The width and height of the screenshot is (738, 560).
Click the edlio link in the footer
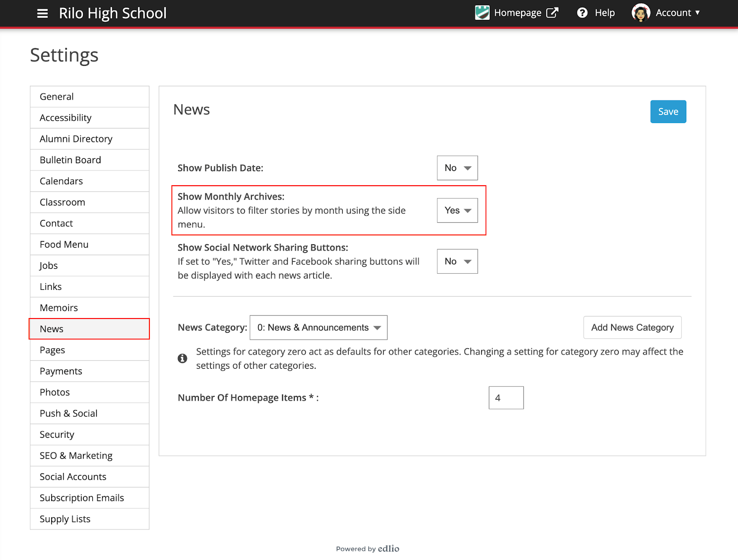coord(388,548)
